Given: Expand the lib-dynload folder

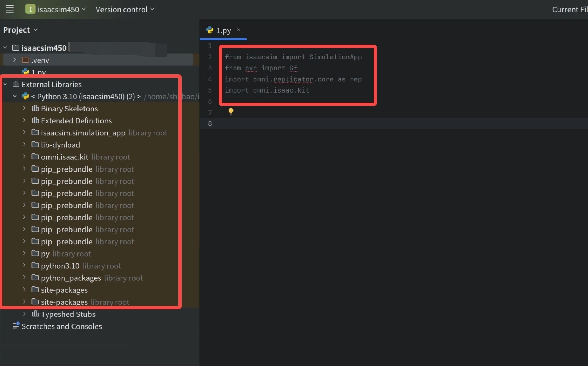Looking at the screenshot, I should (x=24, y=145).
